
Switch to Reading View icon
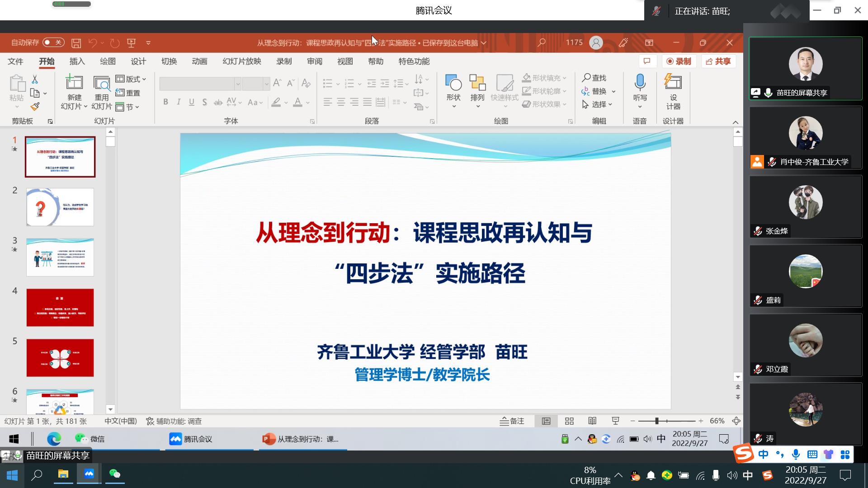click(x=592, y=421)
